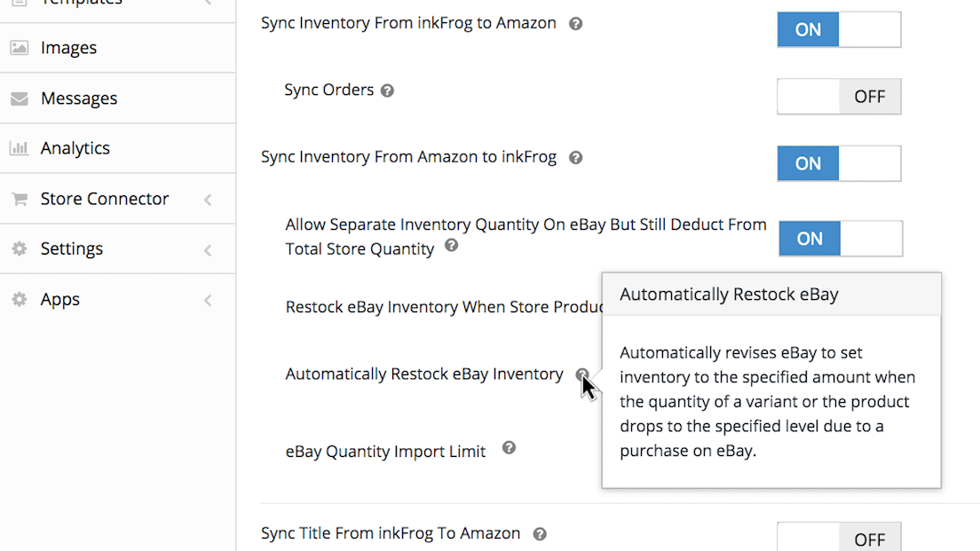Viewport: 980px width, 551px height.
Task: Click the Store Connector cart icon
Action: (20, 199)
